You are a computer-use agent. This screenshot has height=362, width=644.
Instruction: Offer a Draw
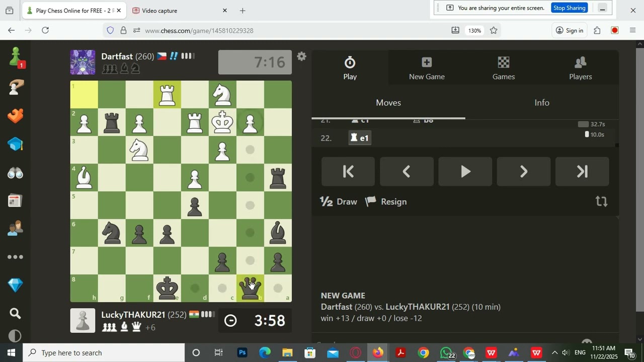click(x=339, y=202)
